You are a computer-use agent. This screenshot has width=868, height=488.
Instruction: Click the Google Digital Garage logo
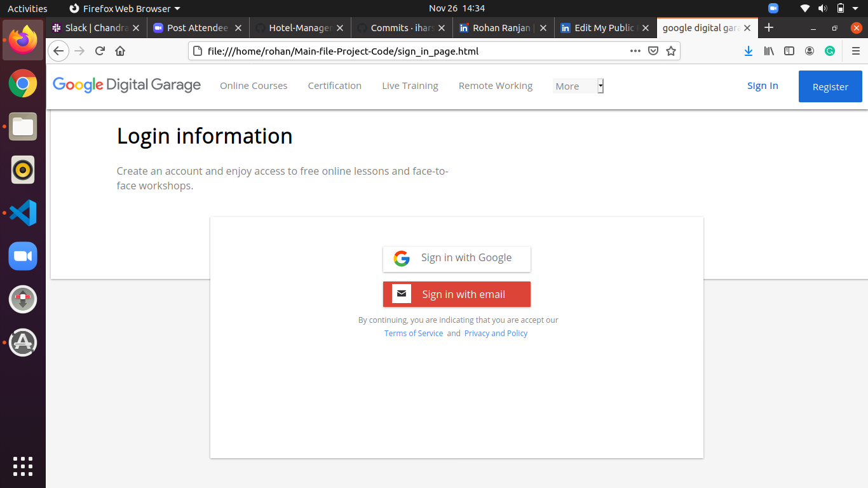click(x=126, y=85)
